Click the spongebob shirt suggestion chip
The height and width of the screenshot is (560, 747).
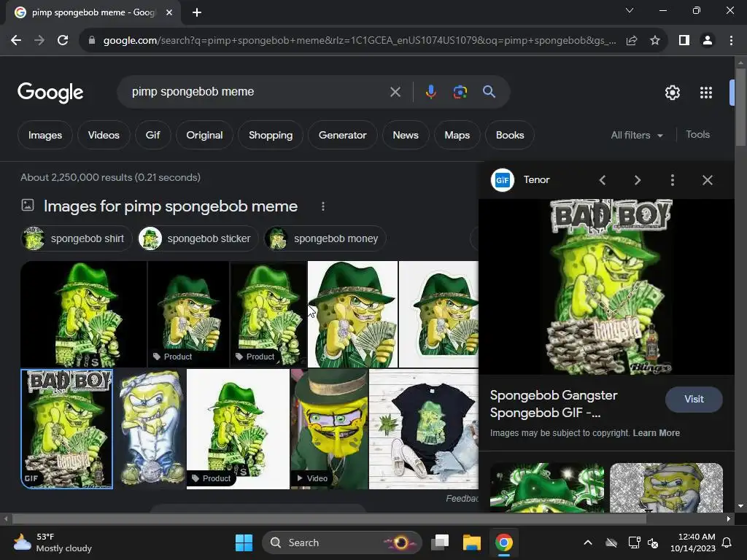(x=76, y=238)
